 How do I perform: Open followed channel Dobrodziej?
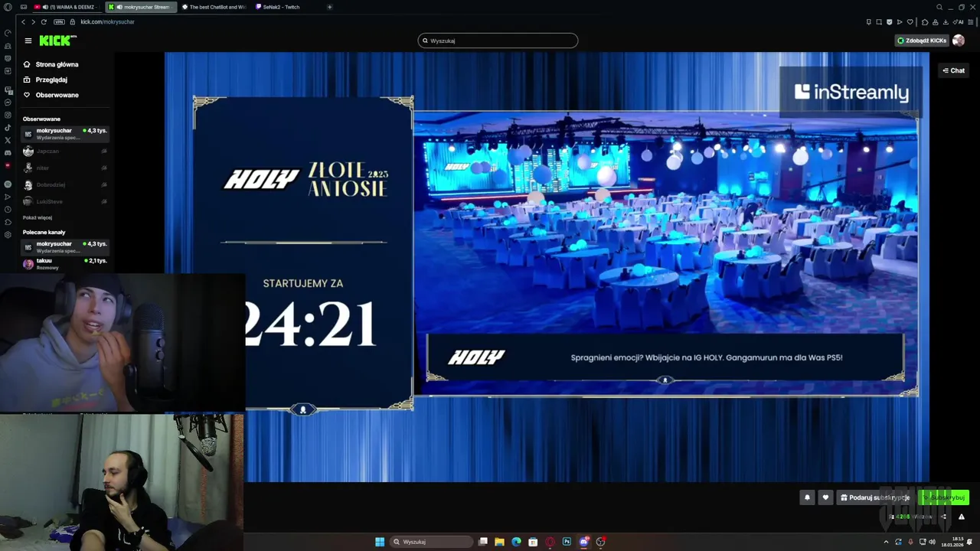[65, 184]
